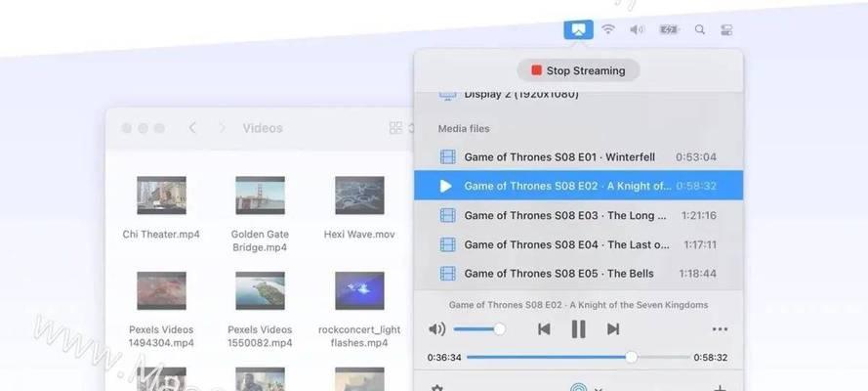The width and height of the screenshot is (868, 391).
Task: Go back in the Videos Finder window
Action: tap(192, 128)
